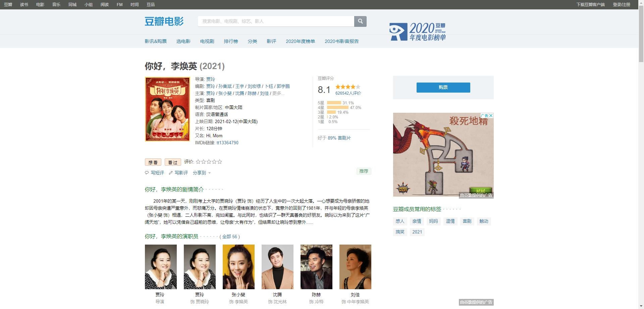The width and height of the screenshot is (644, 309).
Task: Click the blue 购票 button
Action: pos(443,87)
